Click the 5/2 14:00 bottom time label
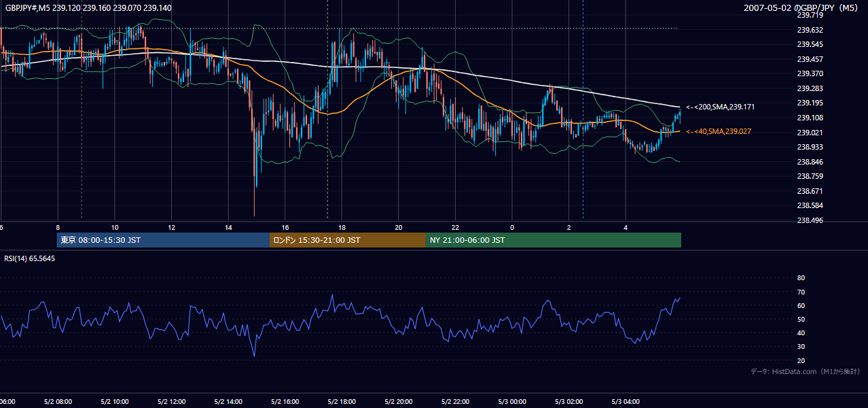This screenshot has width=868, height=408. point(228,402)
